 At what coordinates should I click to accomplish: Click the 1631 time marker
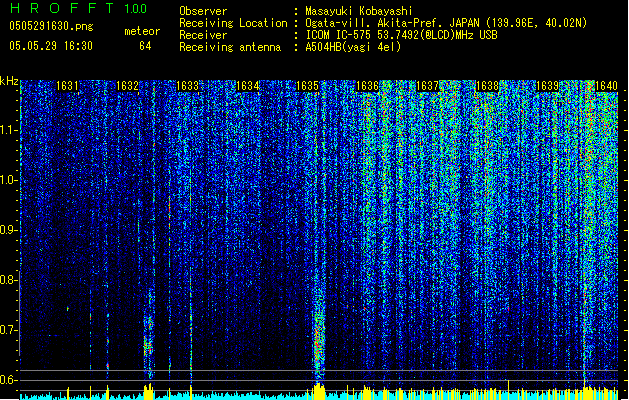67,86
